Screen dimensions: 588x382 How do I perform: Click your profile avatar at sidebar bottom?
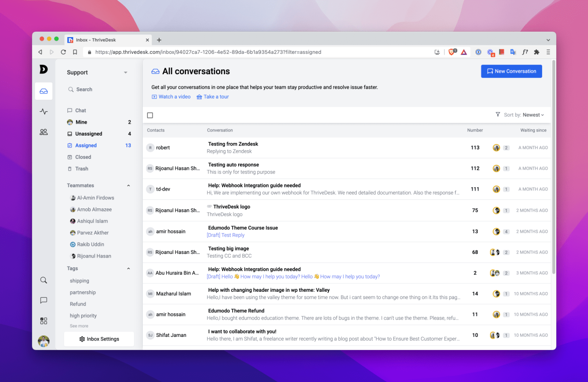pos(44,341)
